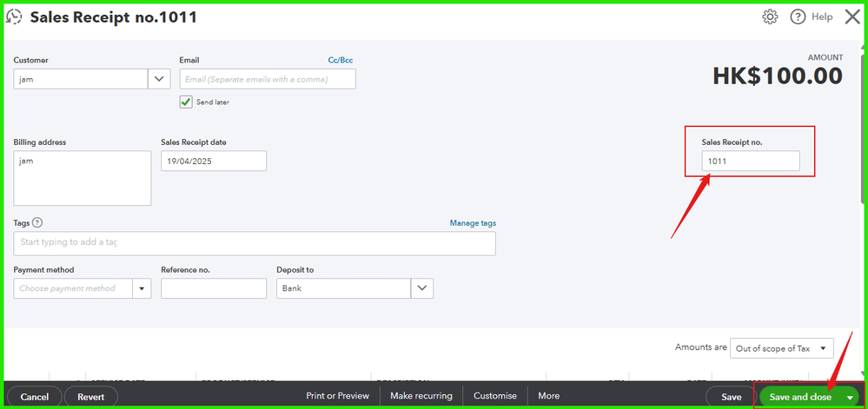Open the Payment method dropdown

pyautogui.click(x=142, y=288)
